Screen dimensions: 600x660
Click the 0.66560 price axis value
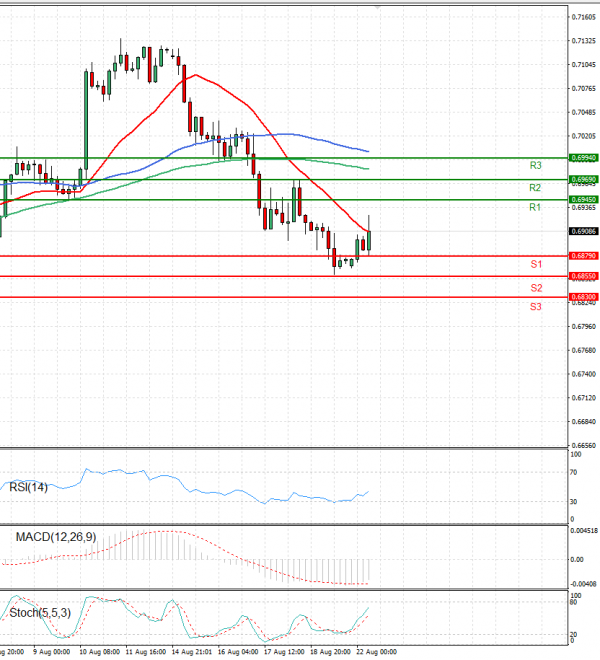point(584,445)
